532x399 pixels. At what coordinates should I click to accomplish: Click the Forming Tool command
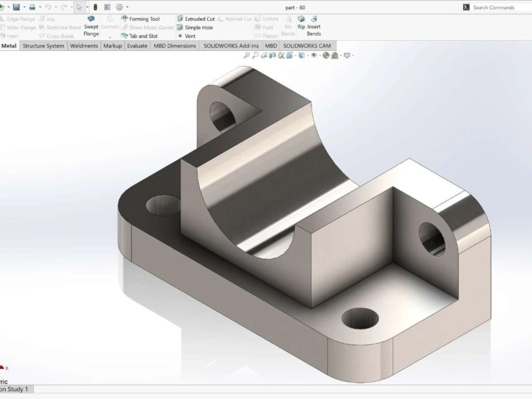(140, 19)
